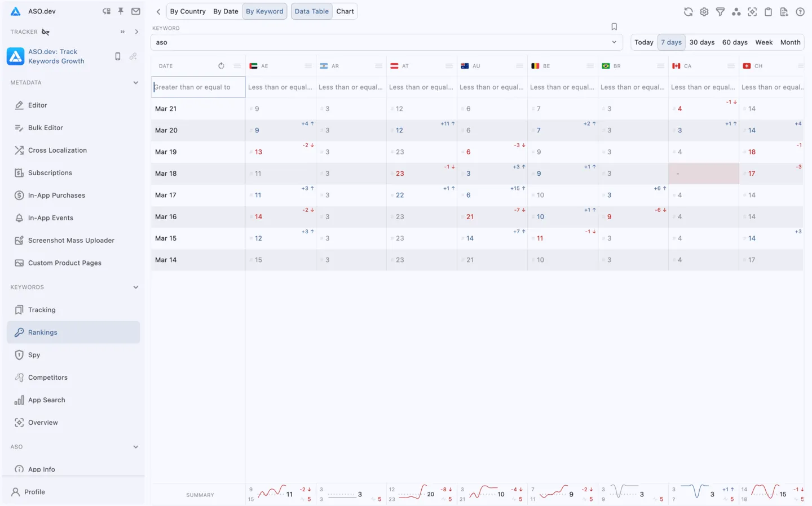Open the filter funnel icon in the toolbar

point(720,11)
